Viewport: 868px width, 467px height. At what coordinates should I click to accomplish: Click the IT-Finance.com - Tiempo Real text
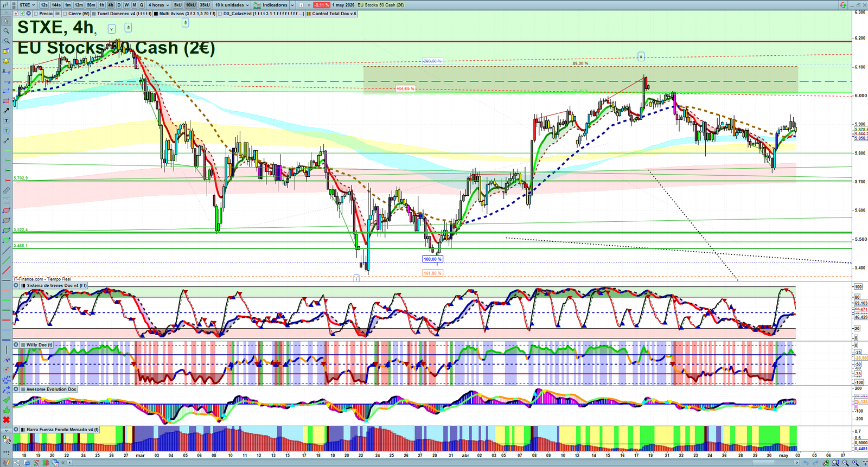(42, 279)
